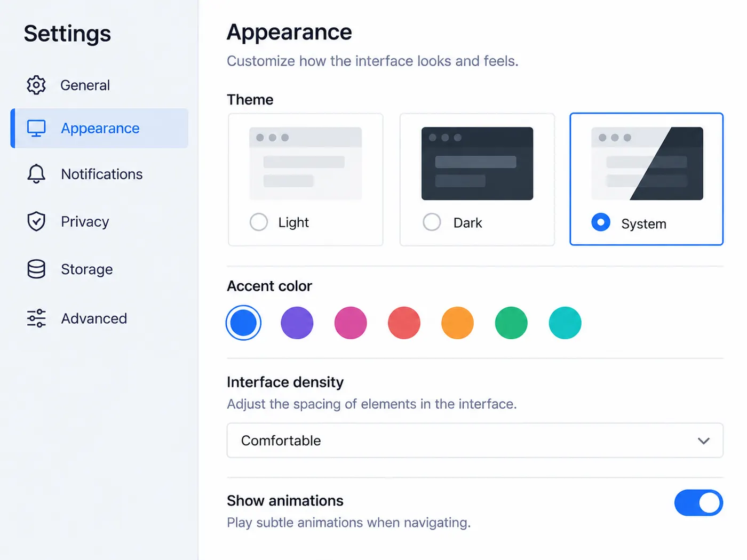Turn off the Show animations toggle
This screenshot has height=560, width=747.
click(698, 502)
